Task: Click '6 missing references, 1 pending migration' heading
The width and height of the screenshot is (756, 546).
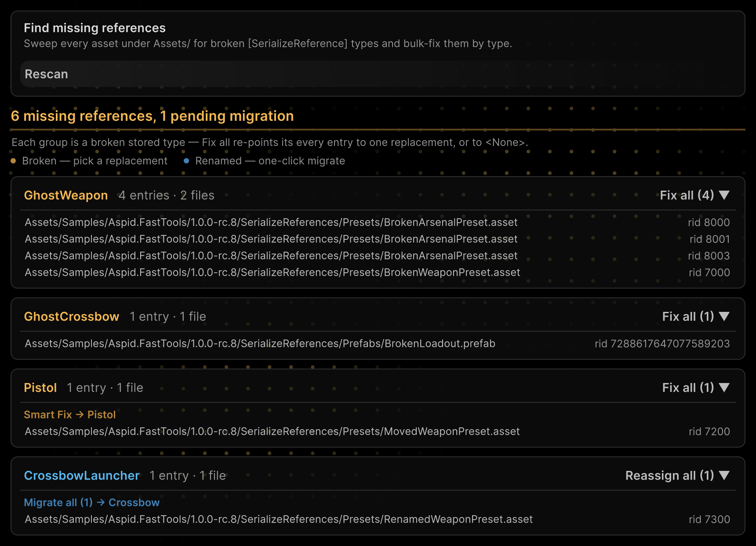Action: pos(152,116)
